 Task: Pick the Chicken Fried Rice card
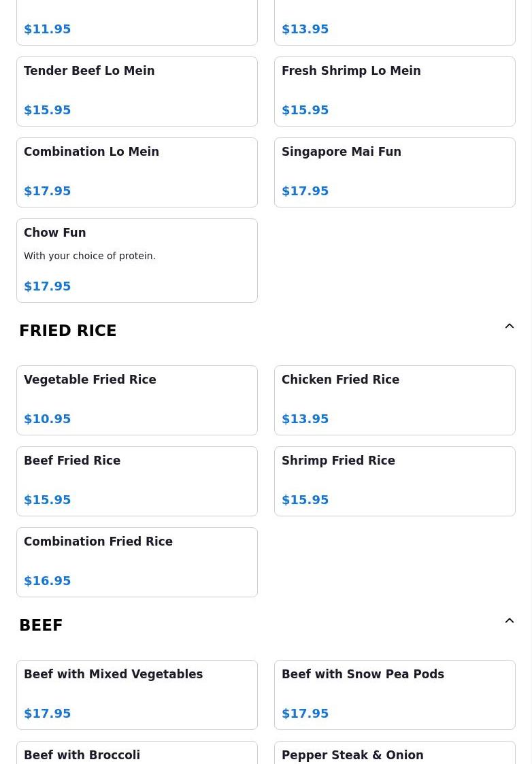click(x=395, y=400)
